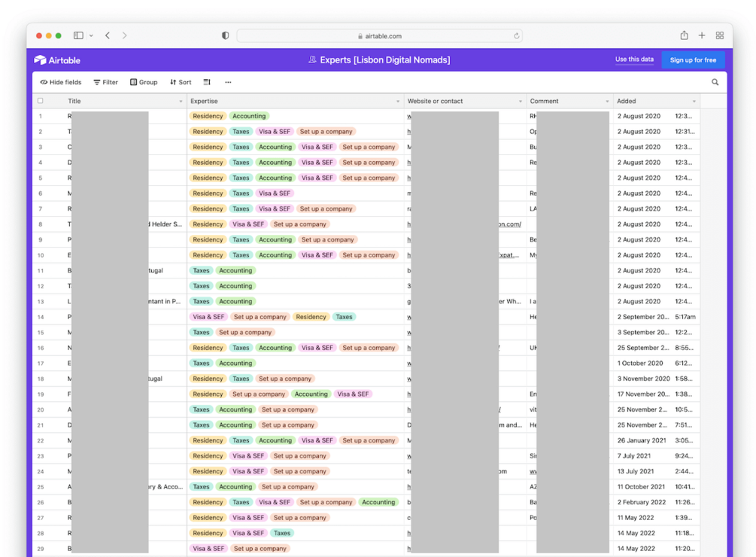The width and height of the screenshot is (756, 557).
Task: Click the Taxes tag in row 28
Action: pos(281,533)
